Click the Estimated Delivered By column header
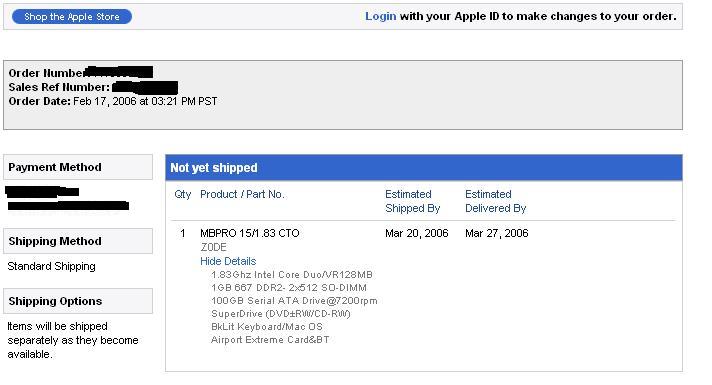 pos(495,201)
